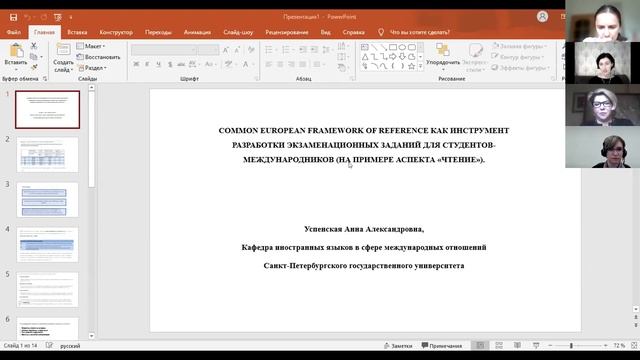Click the Copy icon in clipboard group

point(34,56)
